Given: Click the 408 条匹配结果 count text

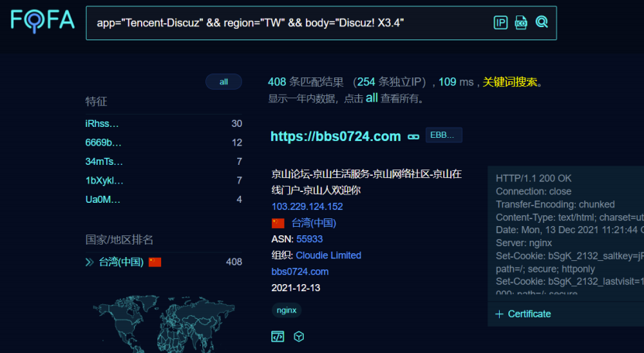Looking at the screenshot, I should coord(305,82).
